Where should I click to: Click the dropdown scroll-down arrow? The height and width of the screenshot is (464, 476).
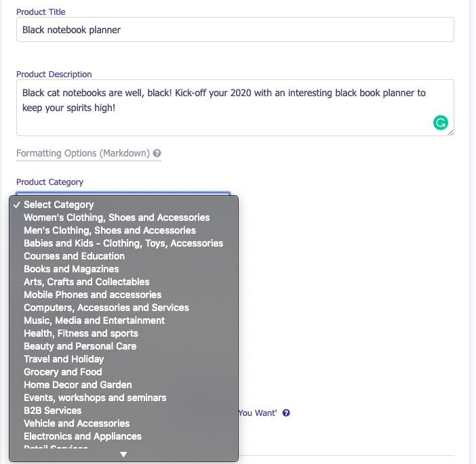[x=123, y=455]
